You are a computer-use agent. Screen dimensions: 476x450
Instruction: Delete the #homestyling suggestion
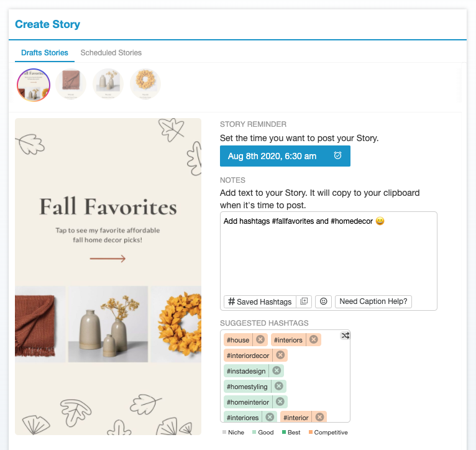coord(279,386)
